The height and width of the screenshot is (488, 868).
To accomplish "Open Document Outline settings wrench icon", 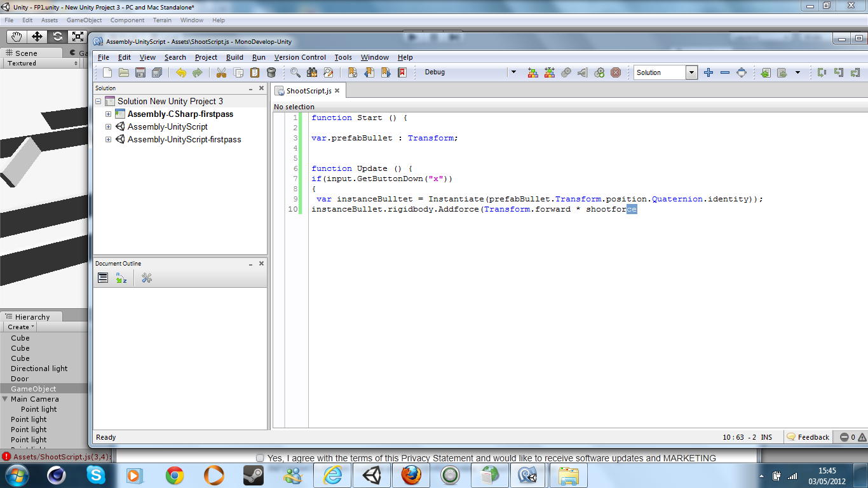I will point(147,278).
